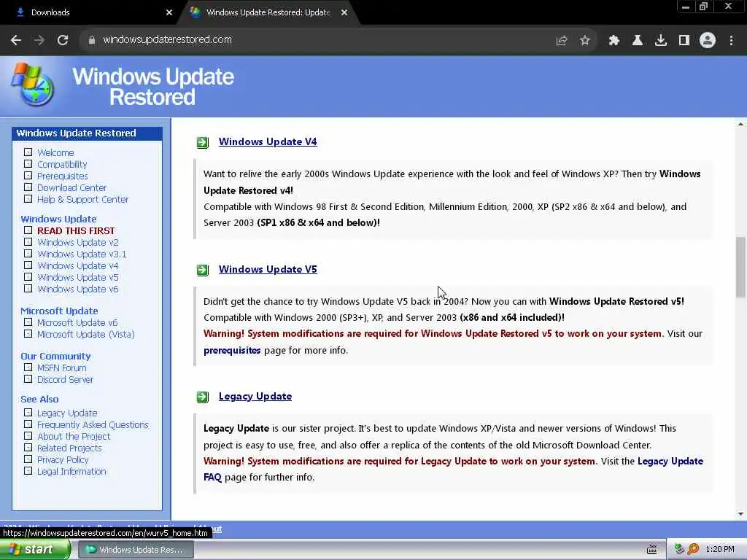Click green arrow icon beside Legacy Update heading
This screenshot has height=560, width=747.
[x=203, y=397]
